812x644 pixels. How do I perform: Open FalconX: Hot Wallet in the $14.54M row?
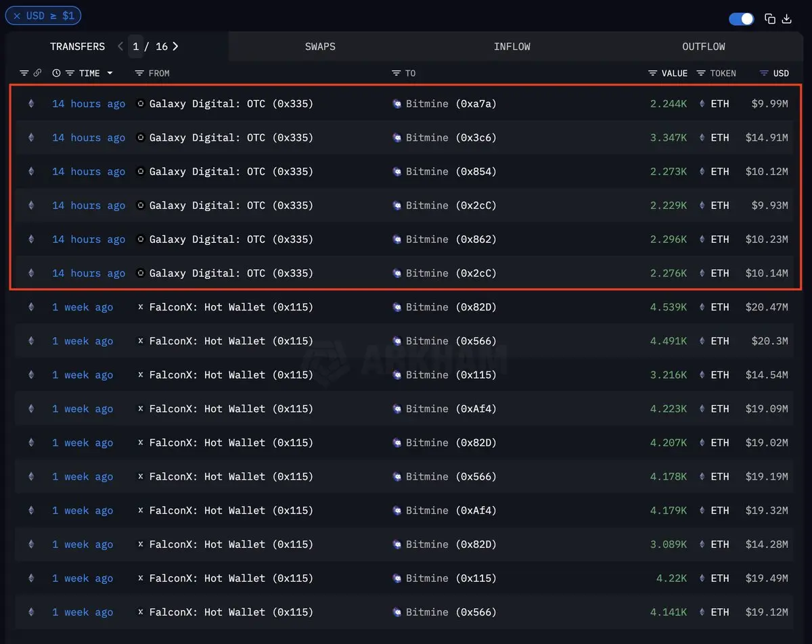231,375
